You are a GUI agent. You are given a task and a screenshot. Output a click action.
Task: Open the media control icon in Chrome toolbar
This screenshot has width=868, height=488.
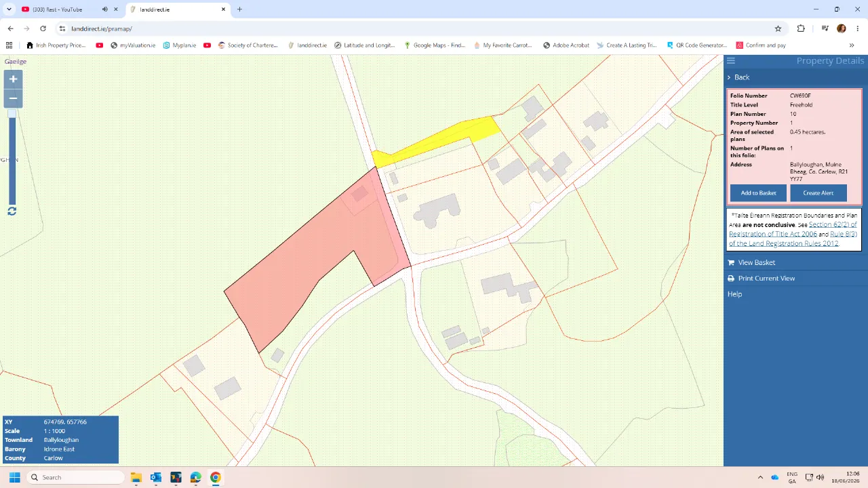825,28
